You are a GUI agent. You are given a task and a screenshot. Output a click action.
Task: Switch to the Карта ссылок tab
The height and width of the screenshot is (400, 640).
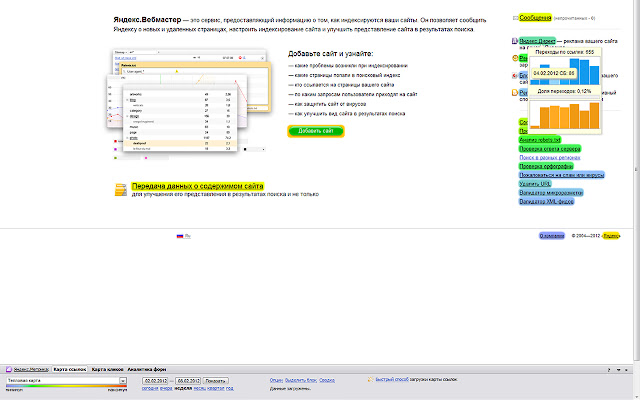coord(70,370)
